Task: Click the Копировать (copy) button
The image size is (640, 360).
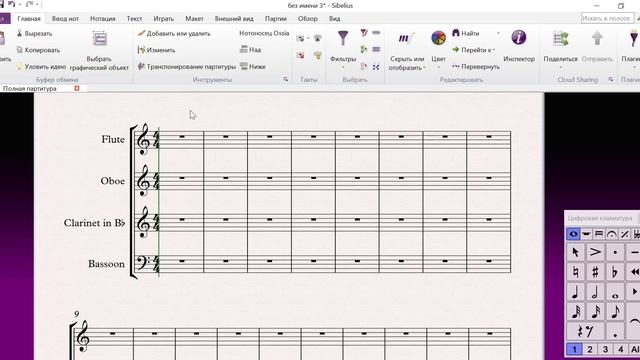Action: (x=38, y=50)
